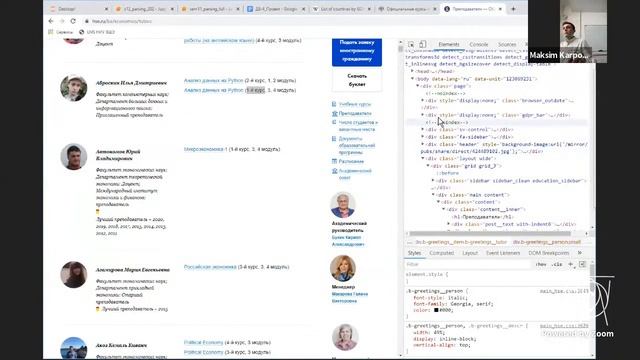Click the browser forward arrow
This screenshot has height=360, width=640.
62,21
